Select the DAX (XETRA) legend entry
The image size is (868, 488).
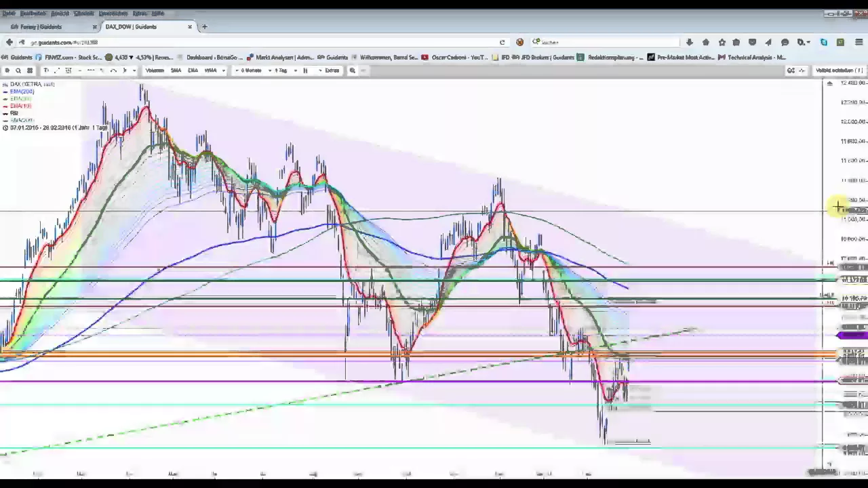(x=32, y=84)
